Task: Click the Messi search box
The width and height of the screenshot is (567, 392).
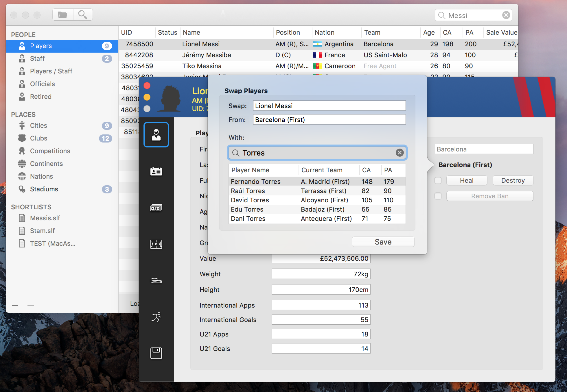Action: click(x=473, y=15)
